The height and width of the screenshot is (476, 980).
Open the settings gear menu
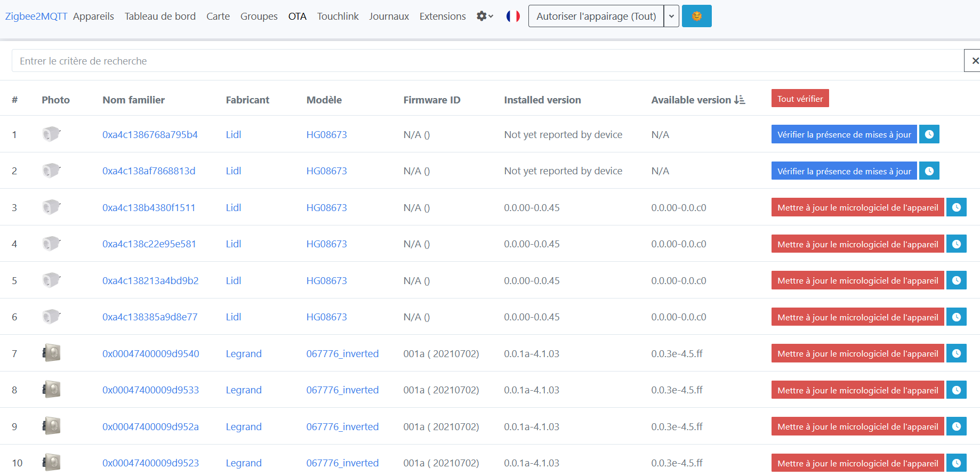(484, 16)
